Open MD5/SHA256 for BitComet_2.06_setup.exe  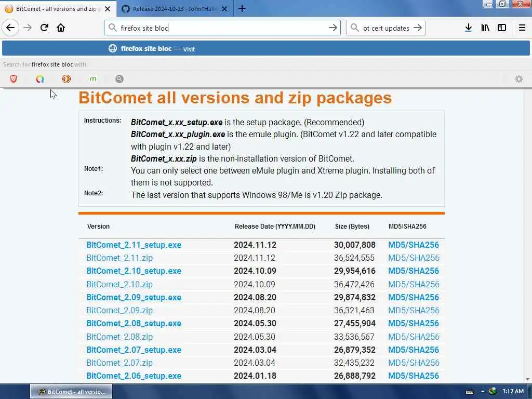[x=414, y=376]
